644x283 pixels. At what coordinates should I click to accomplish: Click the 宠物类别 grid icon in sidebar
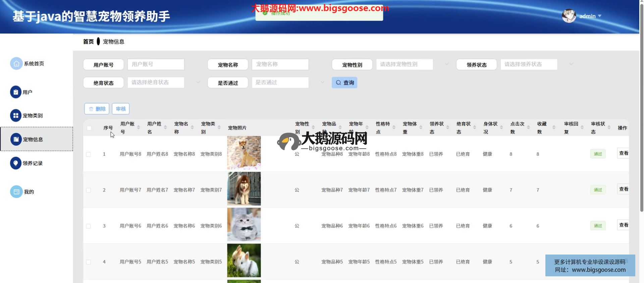[x=16, y=116]
